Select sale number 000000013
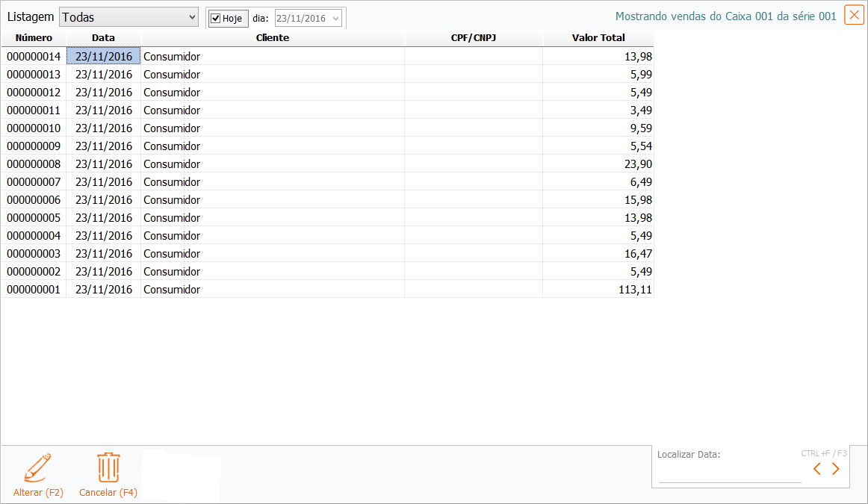The height and width of the screenshot is (504, 868). coord(34,74)
